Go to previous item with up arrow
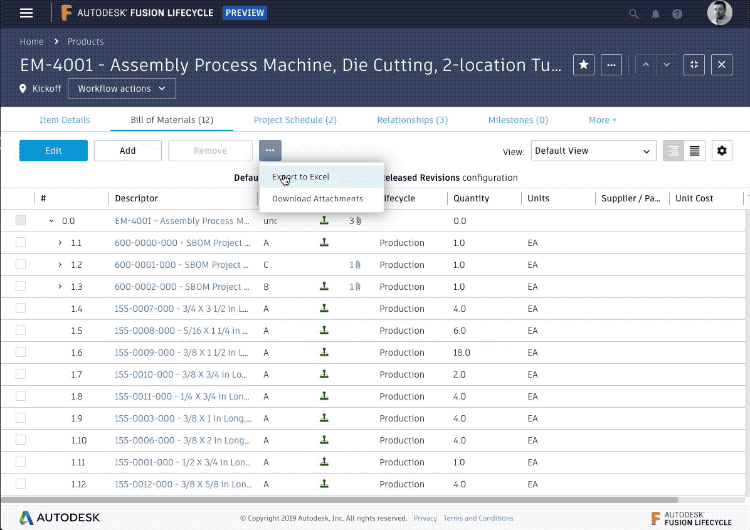This screenshot has height=530, width=750. (x=646, y=65)
